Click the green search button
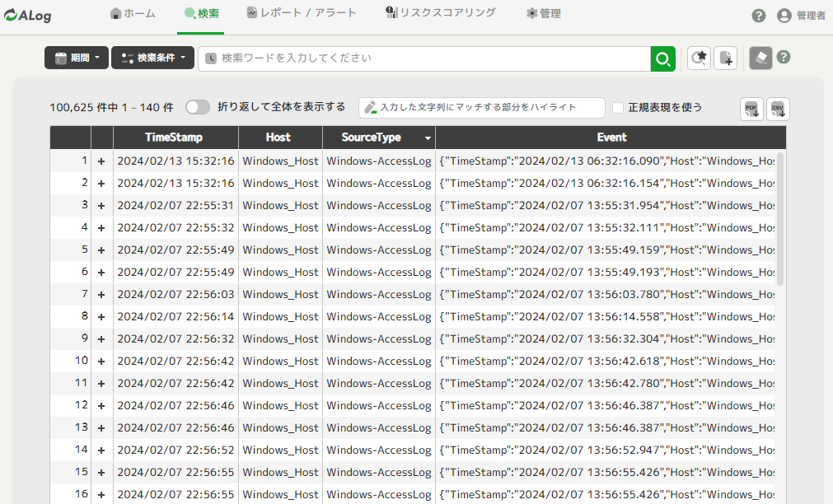Image resolution: width=833 pixels, height=504 pixels. (663, 58)
